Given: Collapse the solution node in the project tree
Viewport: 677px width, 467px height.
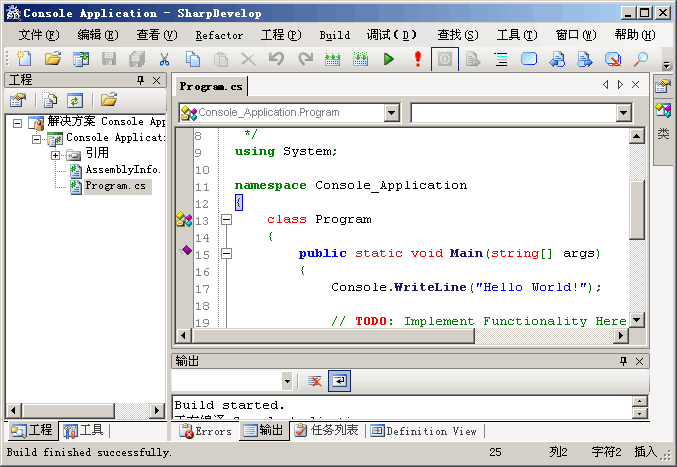Looking at the screenshot, I should pyautogui.click(x=17, y=123).
